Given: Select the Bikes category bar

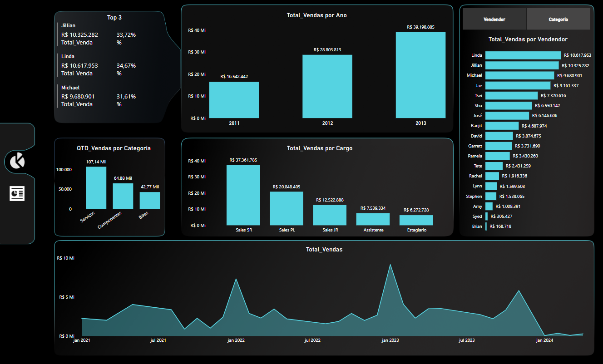Looking at the screenshot, I should point(150,201).
